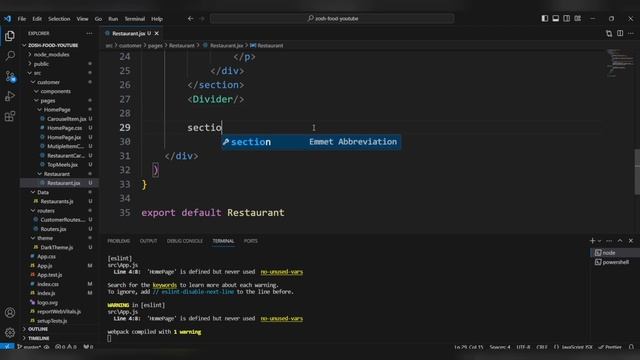Screen dimensions: 640x360
Task: Go back with the navigation arrow
Action: [191, 18]
